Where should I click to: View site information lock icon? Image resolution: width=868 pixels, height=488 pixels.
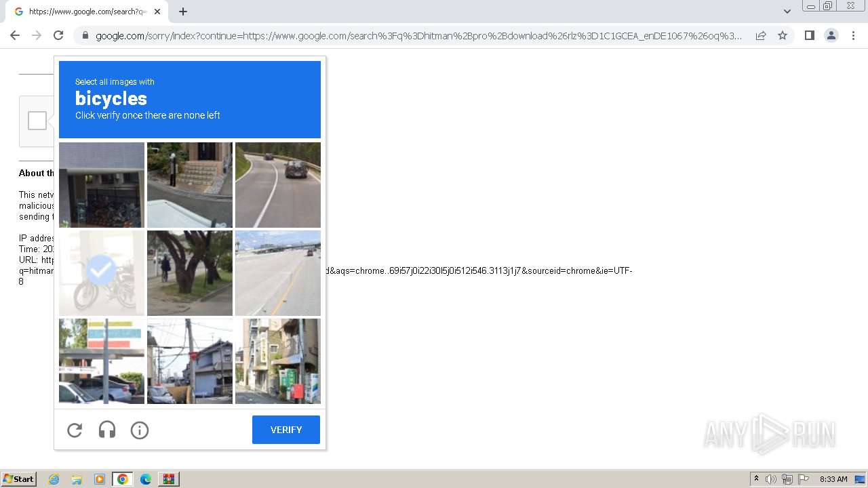pyautogui.click(x=85, y=35)
